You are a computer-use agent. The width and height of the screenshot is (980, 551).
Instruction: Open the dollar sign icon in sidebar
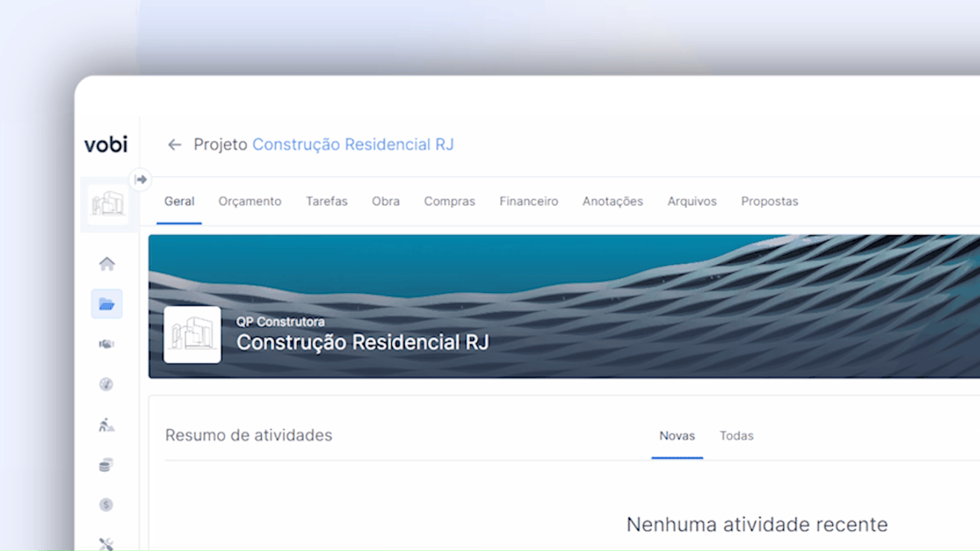coord(106,505)
